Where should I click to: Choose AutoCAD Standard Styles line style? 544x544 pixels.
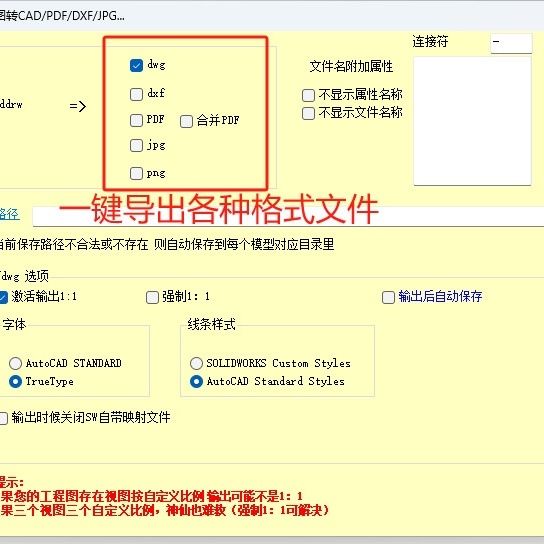(196, 382)
